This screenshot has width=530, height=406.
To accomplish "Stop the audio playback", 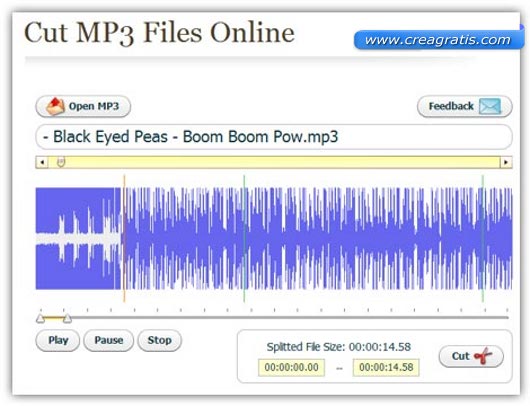I will coord(160,340).
